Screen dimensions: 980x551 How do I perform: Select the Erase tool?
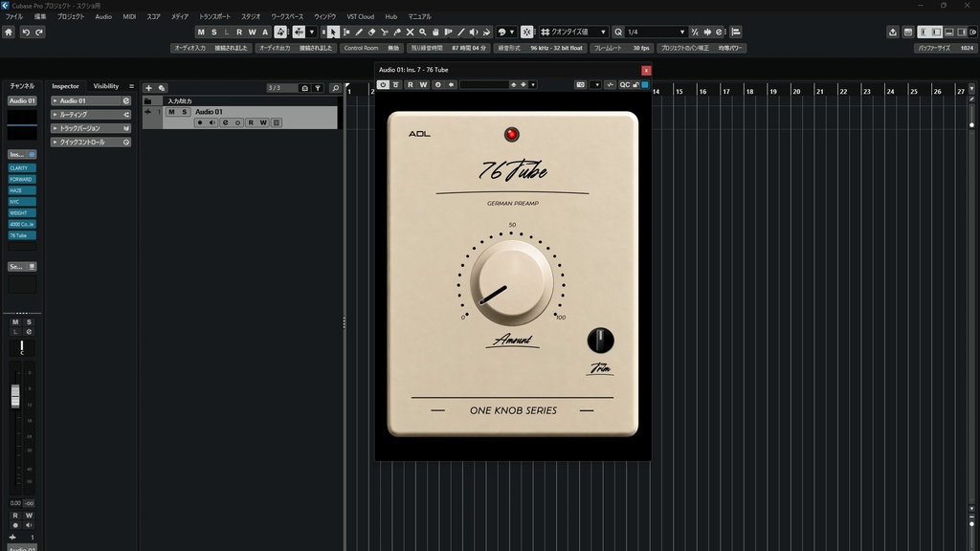[372, 32]
